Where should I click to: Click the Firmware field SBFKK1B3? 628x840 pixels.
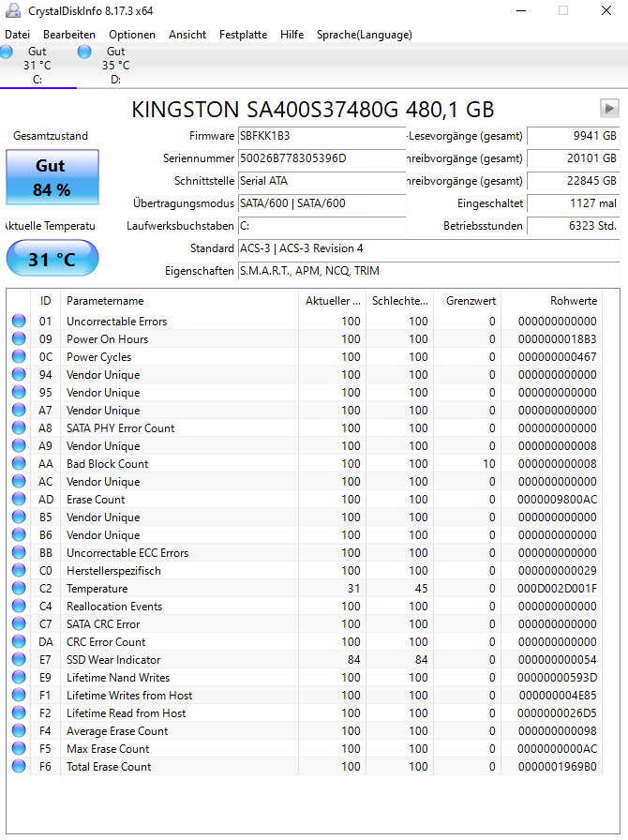coord(321,136)
